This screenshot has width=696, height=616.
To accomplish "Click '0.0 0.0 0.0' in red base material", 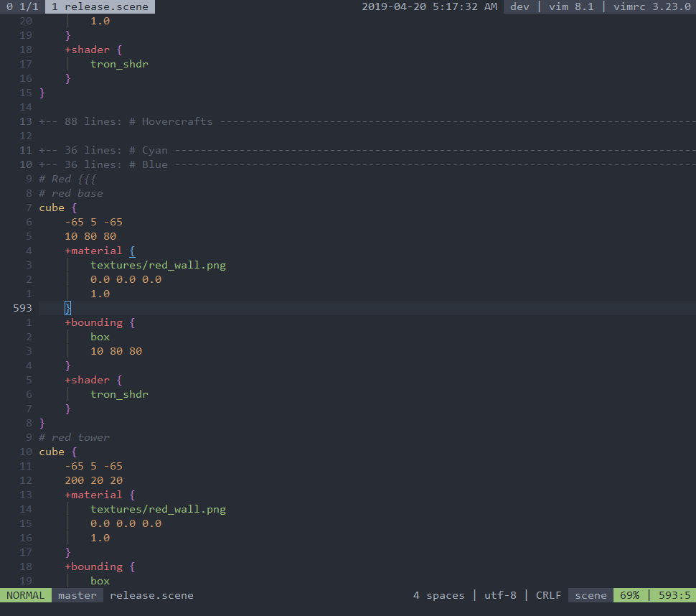I will point(126,279).
